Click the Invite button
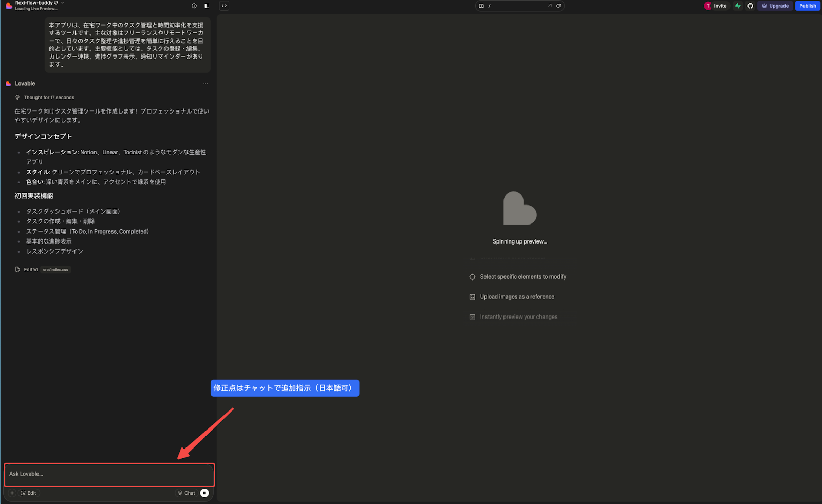 pyautogui.click(x=720, y=6)
